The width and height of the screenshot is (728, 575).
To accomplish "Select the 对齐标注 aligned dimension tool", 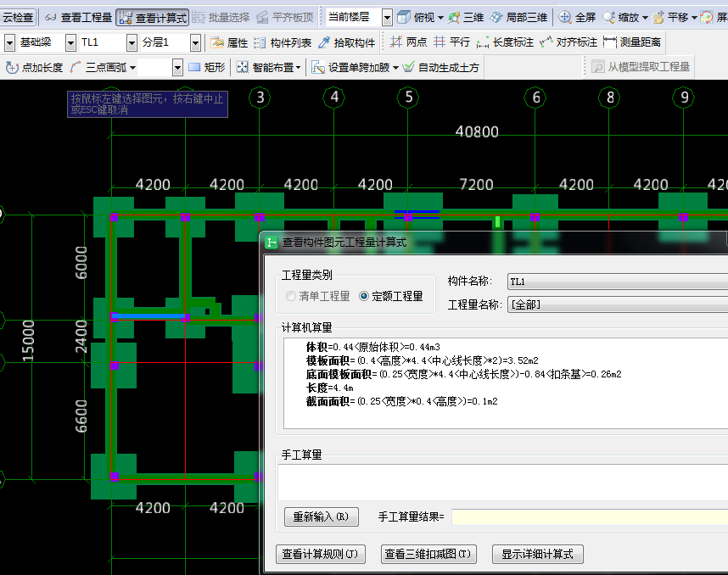I will [x=568, y=42].
